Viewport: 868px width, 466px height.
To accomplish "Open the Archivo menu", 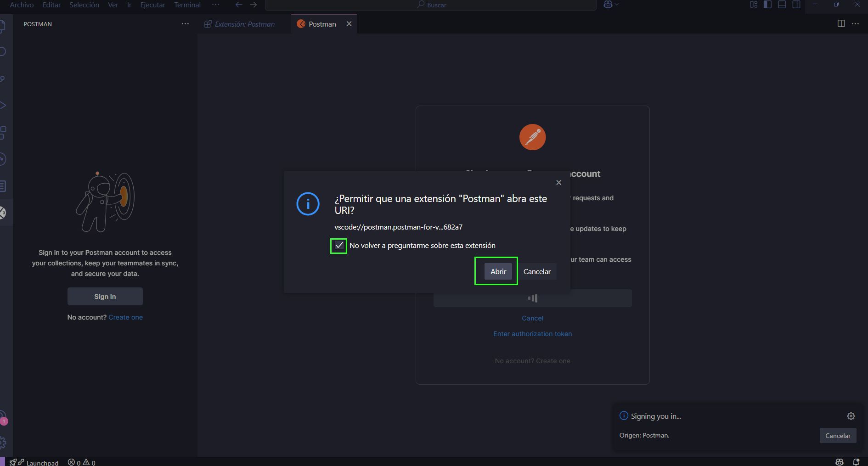I will pos(22,5).
